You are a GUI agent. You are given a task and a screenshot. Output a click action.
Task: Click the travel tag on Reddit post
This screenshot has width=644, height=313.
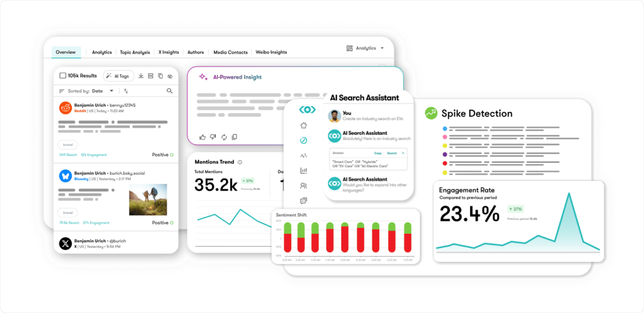click(x=68, y=144)
